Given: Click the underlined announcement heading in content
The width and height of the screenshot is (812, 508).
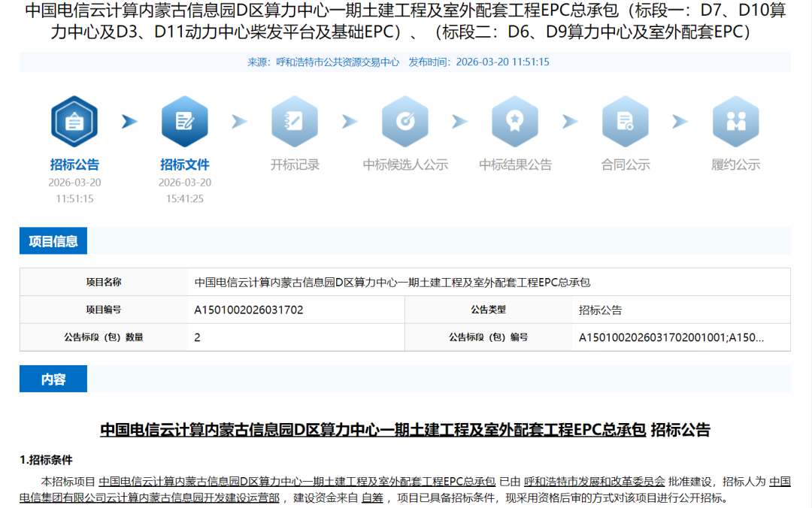Looking at the screenshot, I should coord(373,429).
